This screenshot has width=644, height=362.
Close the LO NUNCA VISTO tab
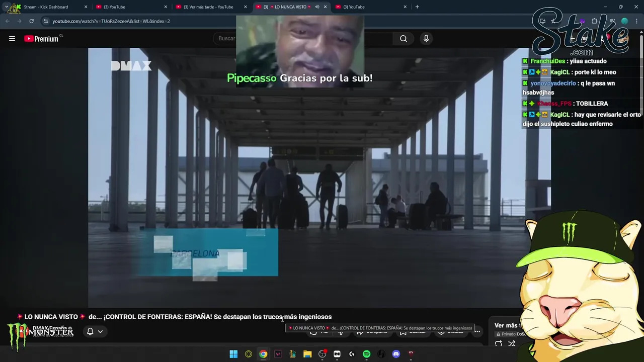pos(325,7)
